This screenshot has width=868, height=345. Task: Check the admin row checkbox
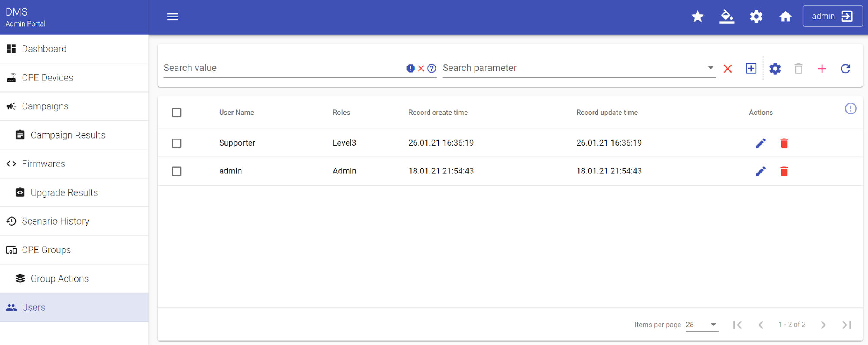tap(176, 171)
